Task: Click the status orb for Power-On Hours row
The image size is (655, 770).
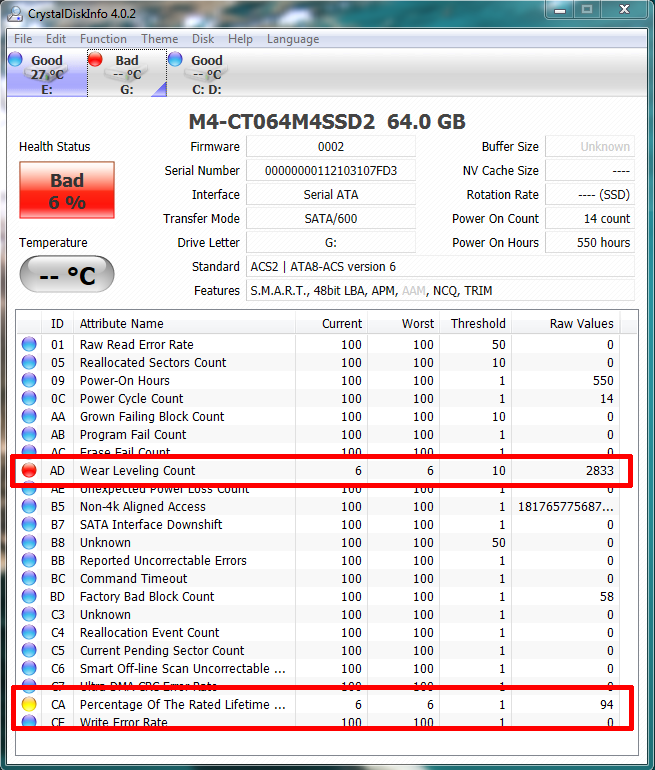Action: point(29,381)
